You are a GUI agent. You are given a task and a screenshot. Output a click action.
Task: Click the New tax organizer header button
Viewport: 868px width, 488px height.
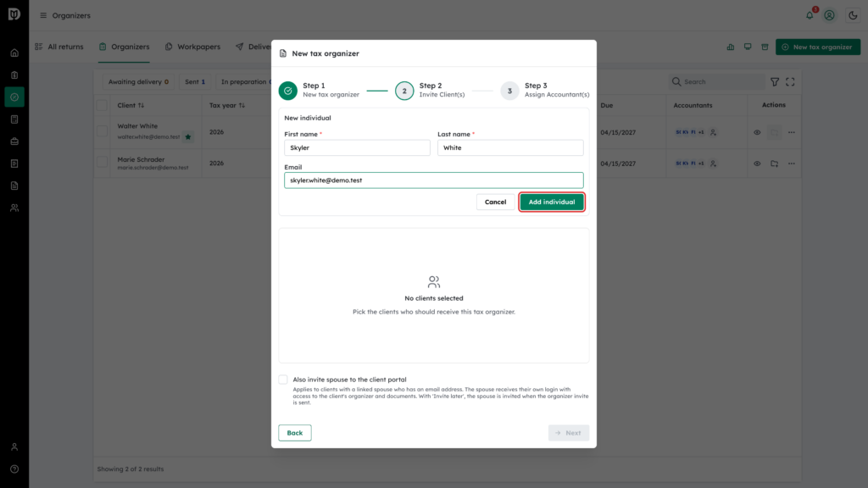(x=818, y=47)
